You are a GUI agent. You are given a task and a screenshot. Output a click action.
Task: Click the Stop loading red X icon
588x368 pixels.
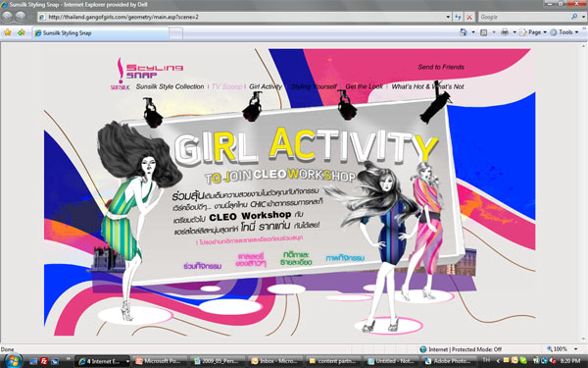(x=469, y=17)
